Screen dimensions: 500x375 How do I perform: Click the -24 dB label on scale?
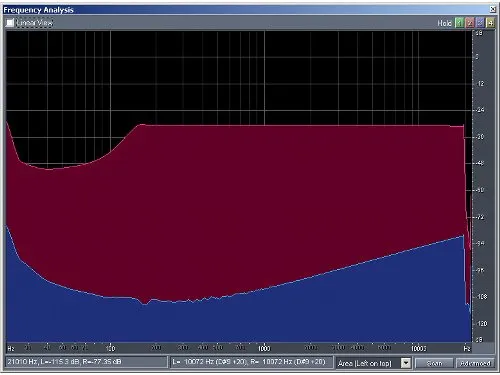(480, 110)
